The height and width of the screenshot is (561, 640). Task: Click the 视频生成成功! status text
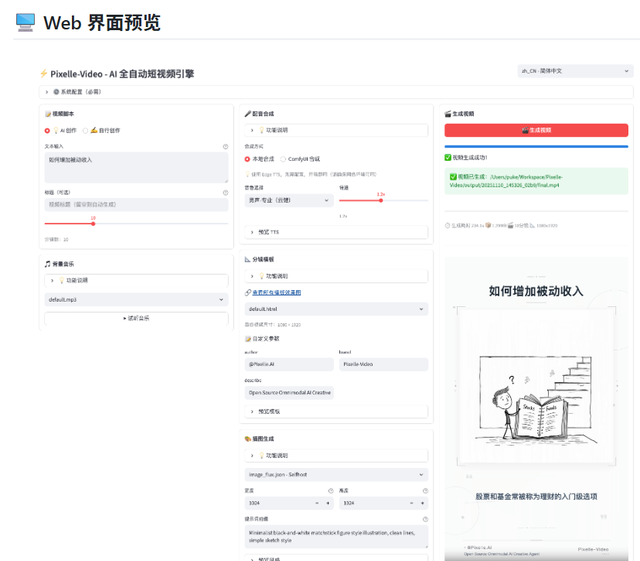pyautogui.click(x=469, y=158)
